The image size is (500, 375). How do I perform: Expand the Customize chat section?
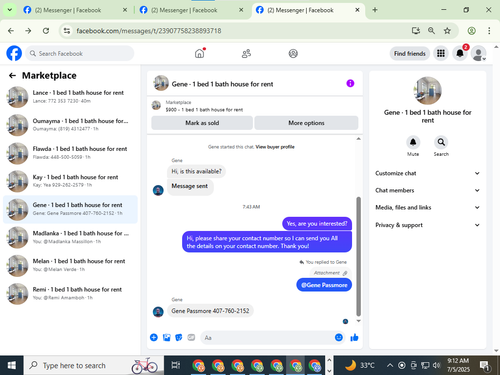tap(427, 173)
